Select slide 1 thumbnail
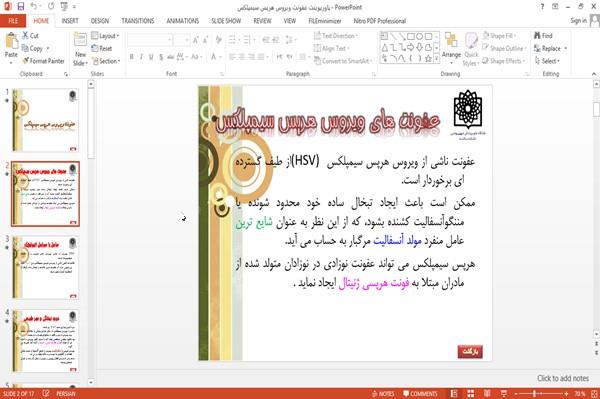The height and width of the screenshot is (399, 600). [x=45, y=120]
